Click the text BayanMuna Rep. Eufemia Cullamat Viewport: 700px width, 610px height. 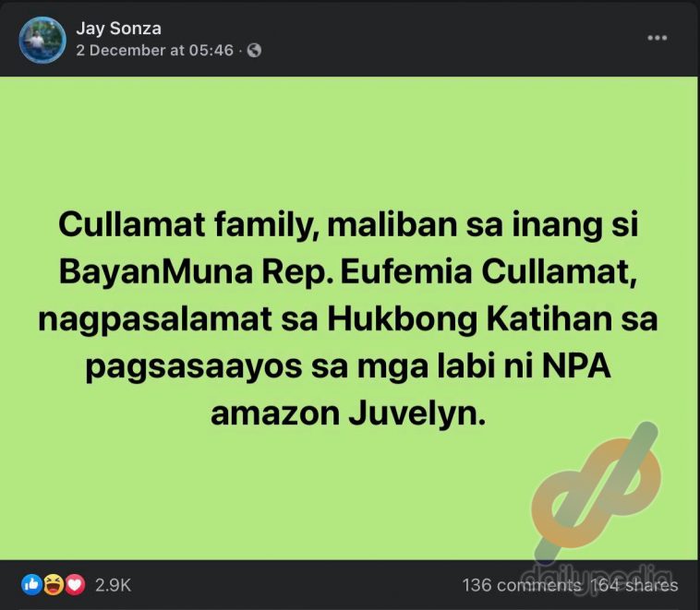(x=348, y=271)
